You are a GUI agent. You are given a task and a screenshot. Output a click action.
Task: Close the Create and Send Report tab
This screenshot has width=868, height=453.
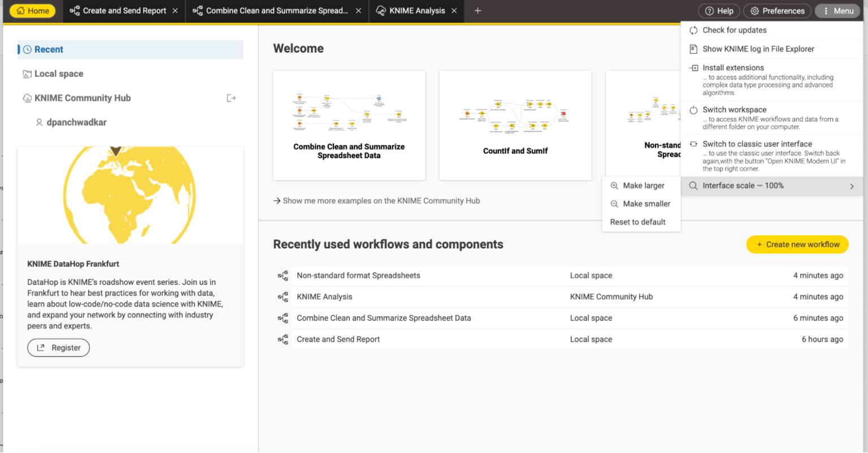pyautogui.click(x=175, y=11)
